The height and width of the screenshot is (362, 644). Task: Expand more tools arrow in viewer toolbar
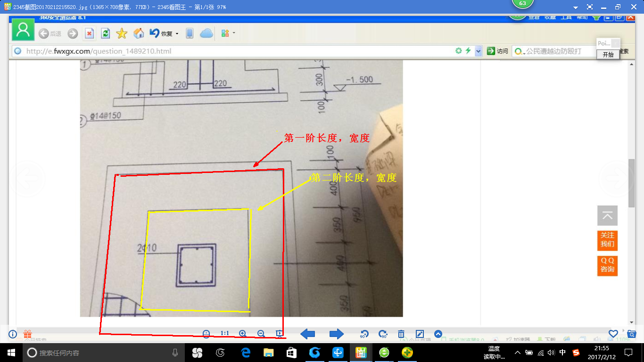click(x=438, y=334)
